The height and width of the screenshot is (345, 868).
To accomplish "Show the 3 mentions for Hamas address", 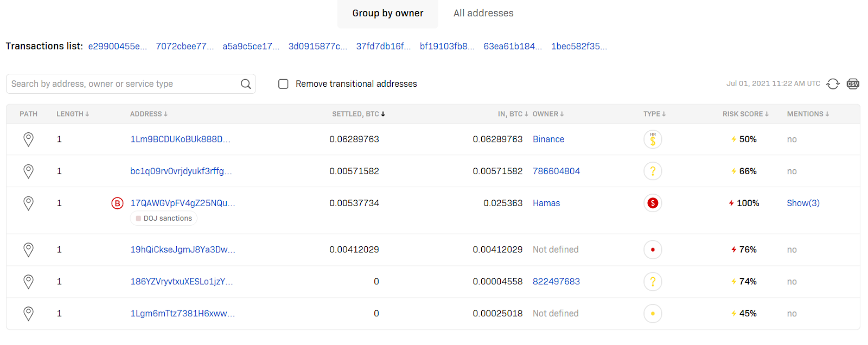I will pyautogui.click(x=803, y=203).
